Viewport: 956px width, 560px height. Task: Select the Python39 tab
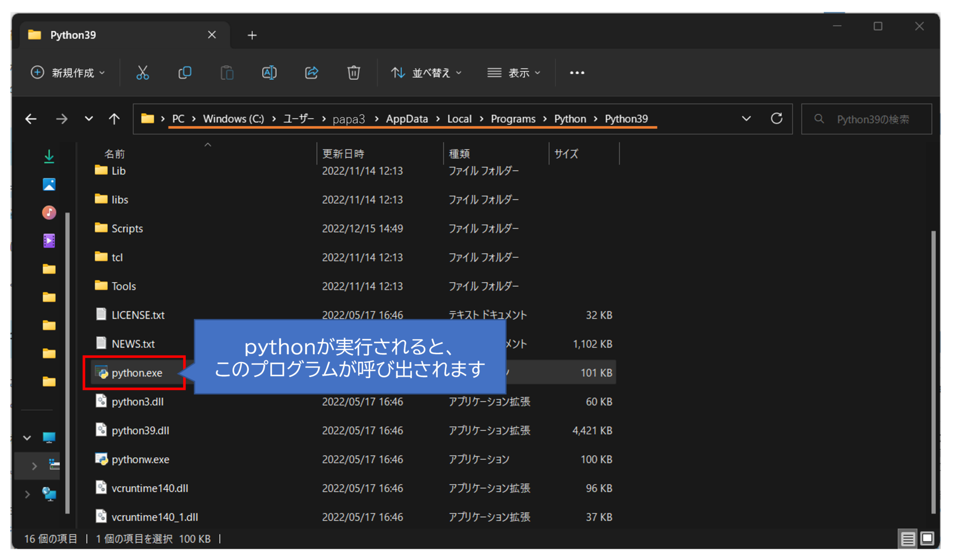73,35
